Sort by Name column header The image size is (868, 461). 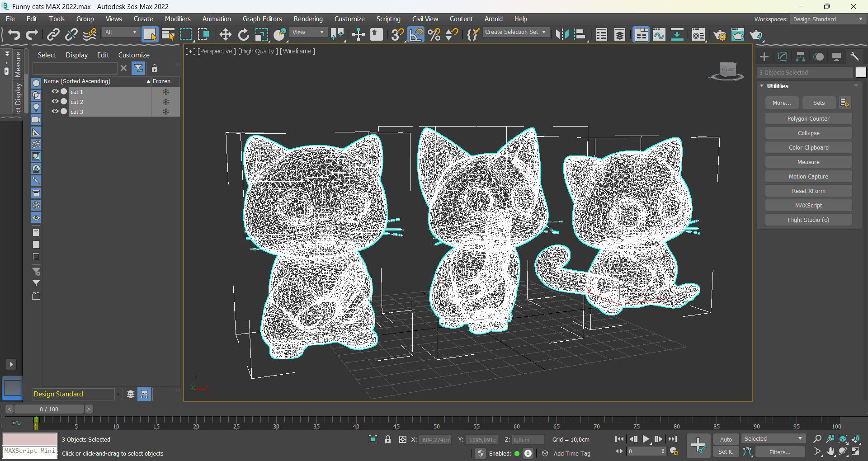coord(97,81)
